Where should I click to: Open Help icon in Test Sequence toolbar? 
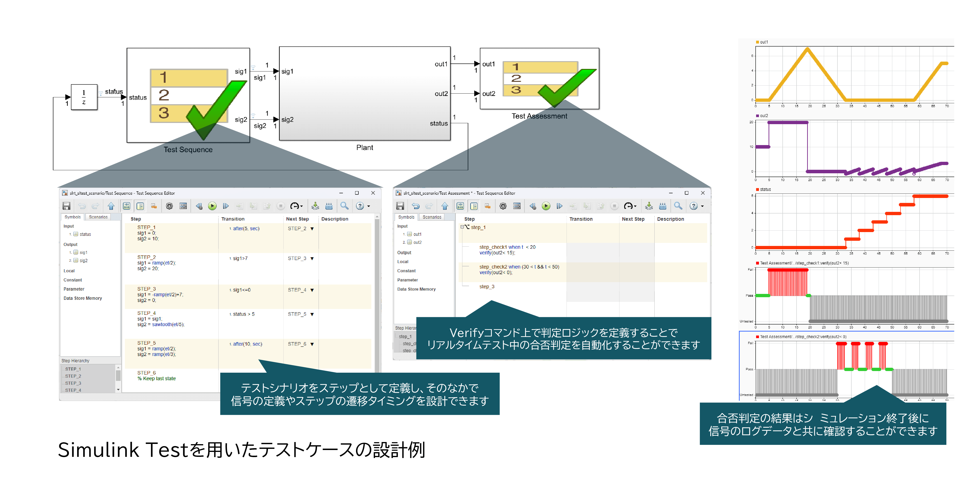[x=360, y=206]
